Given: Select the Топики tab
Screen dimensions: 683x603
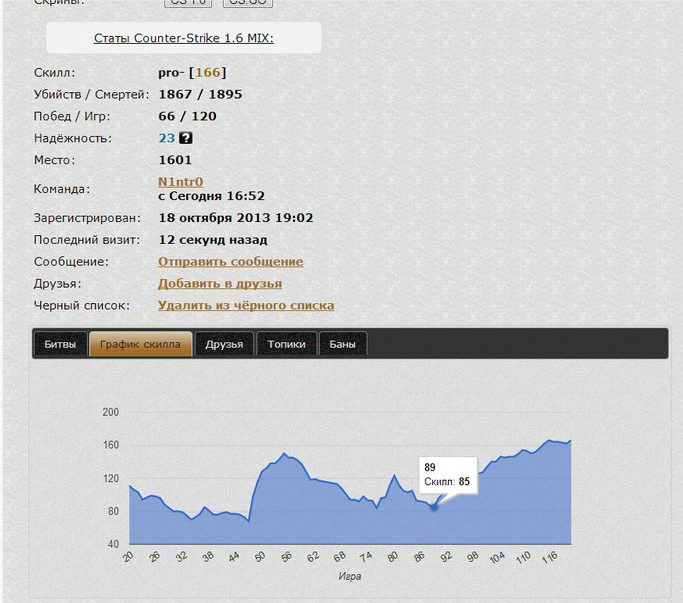Looking at the screenshot, I should 286,344.
